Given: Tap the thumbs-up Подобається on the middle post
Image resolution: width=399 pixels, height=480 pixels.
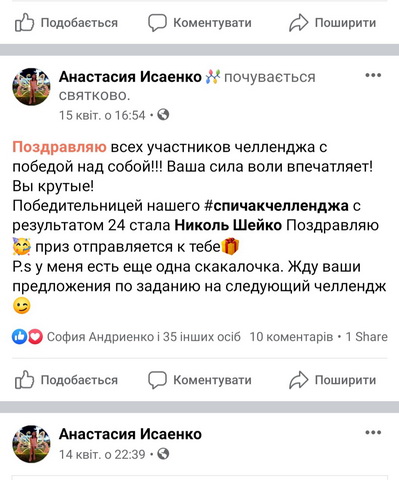Looking at the screenshot, I should (x=66, y=380).
